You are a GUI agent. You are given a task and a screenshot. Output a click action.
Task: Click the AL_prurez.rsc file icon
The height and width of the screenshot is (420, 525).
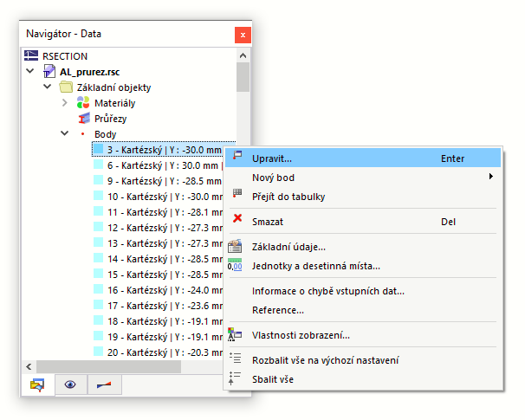coord(49,71)
